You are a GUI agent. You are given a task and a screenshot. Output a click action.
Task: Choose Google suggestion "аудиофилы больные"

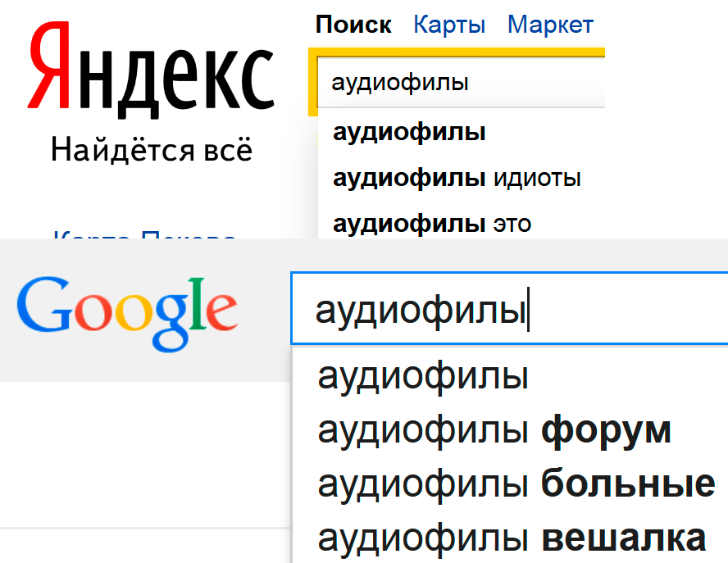click(516, 484)
